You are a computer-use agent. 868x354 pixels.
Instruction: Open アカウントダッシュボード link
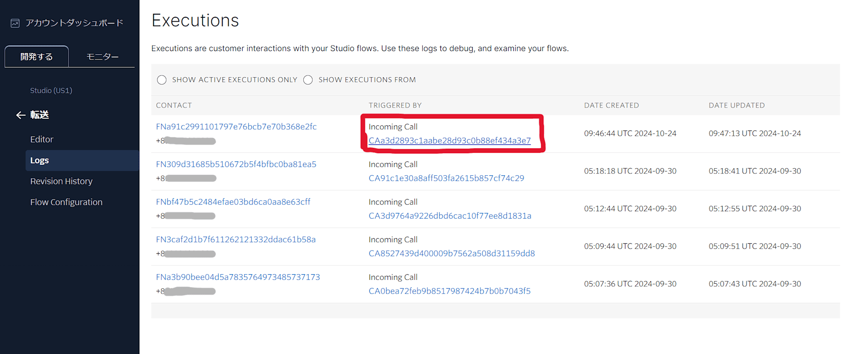[x=74, y=23]
